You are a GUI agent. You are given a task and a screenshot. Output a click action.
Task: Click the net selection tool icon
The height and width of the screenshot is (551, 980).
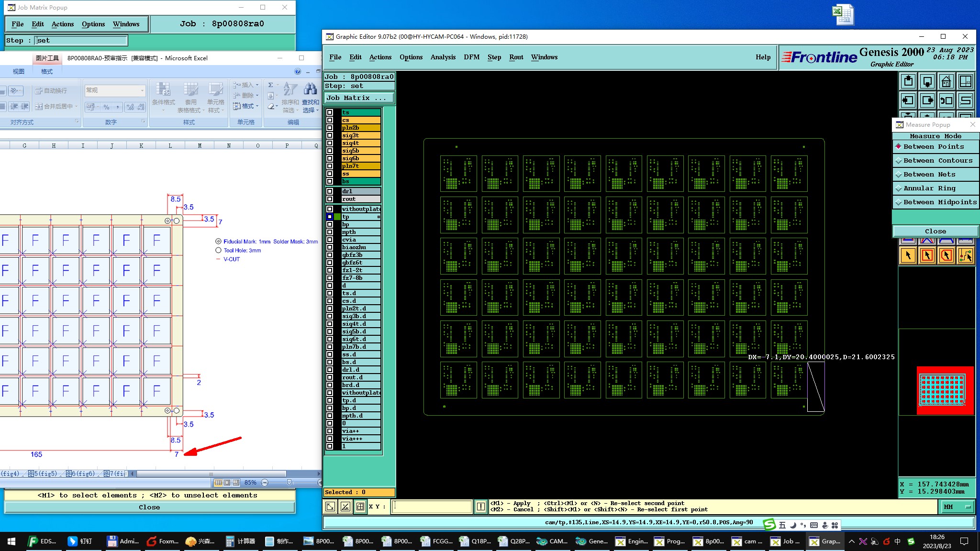[x=966, y=255]
